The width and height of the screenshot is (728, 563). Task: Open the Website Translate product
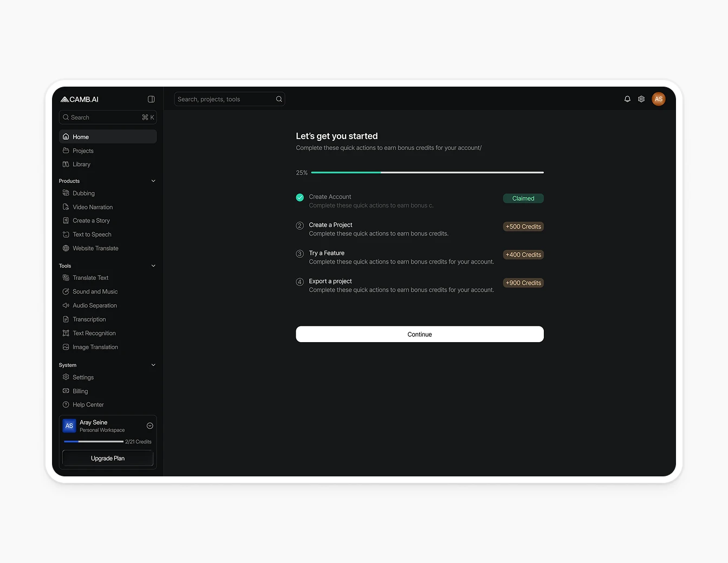click(x=95, y=248)
